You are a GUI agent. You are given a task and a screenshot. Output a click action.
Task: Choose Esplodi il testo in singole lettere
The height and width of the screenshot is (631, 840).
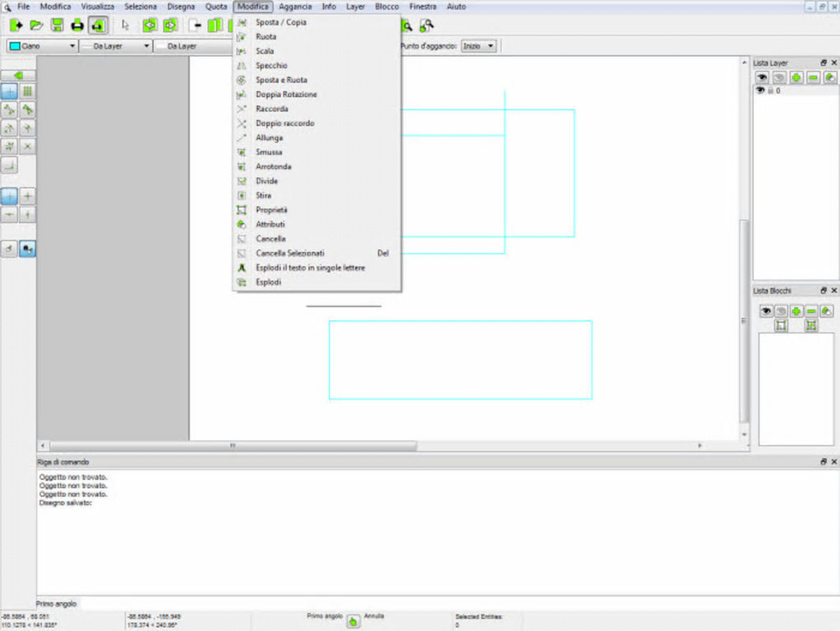316,268
